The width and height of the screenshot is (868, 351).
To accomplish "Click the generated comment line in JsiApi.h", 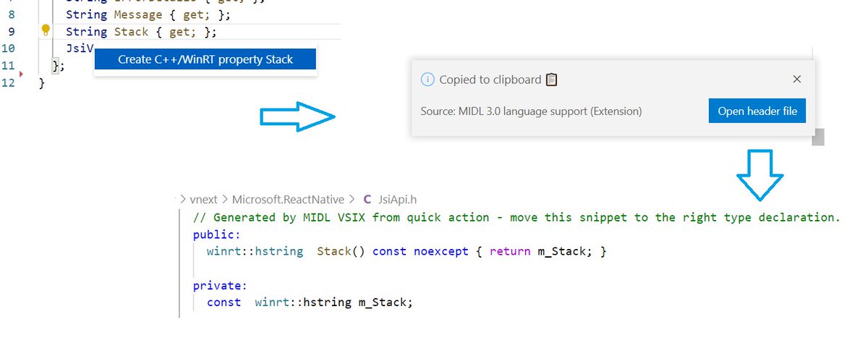I will tap(516, 217).
